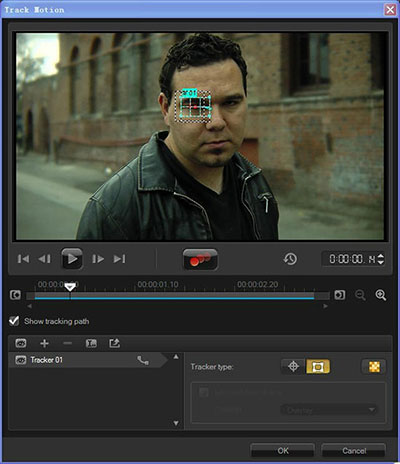Click the rename tracker icon
Image resolution: width=400 pixels, height=464 pixels.
91,343
